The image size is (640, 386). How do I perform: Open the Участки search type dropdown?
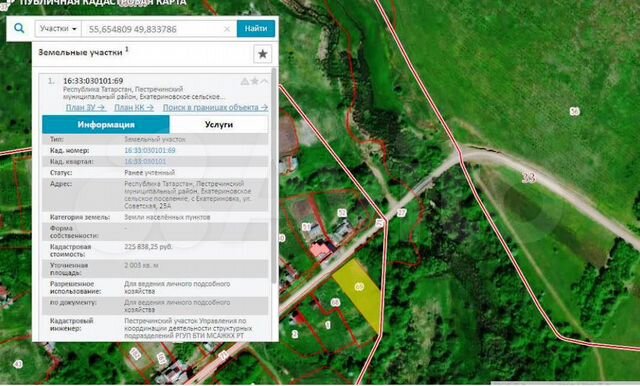(58, 29)
